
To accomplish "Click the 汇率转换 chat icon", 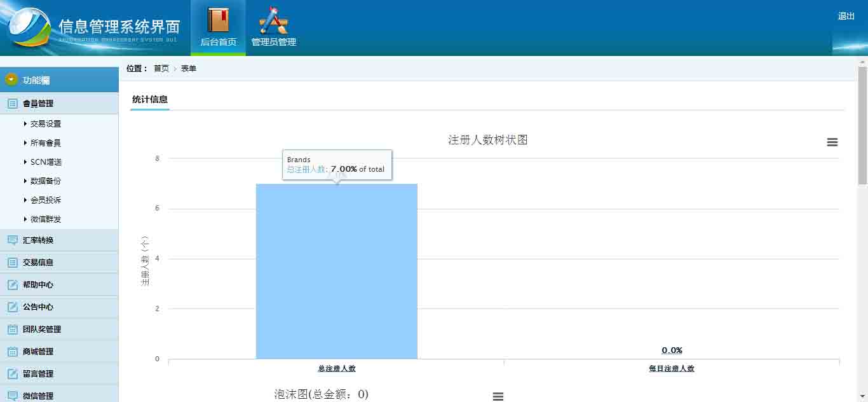I will (12, 240).
